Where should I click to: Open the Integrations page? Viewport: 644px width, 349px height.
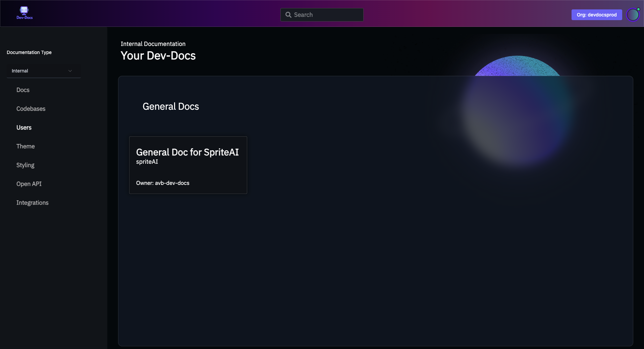tap(32, 203)
